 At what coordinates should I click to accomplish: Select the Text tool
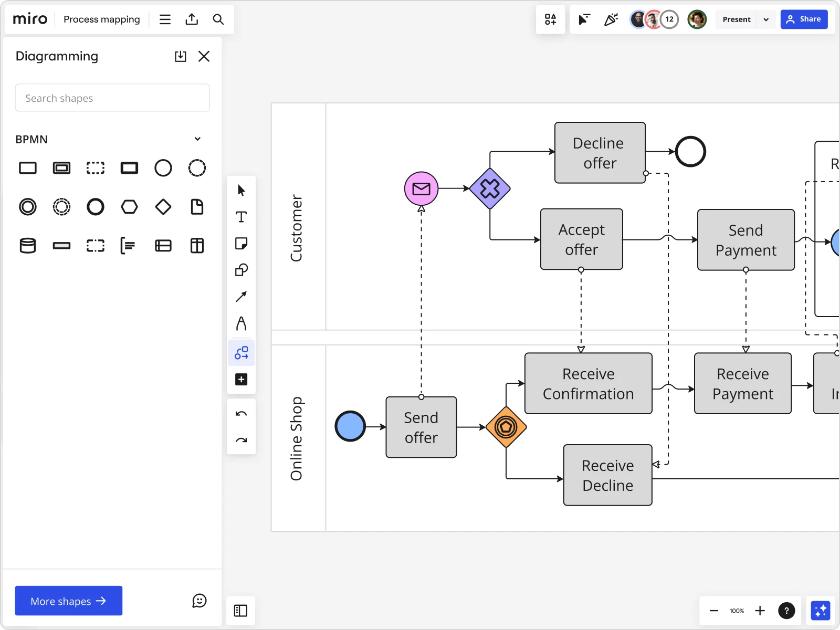[241, 216]
